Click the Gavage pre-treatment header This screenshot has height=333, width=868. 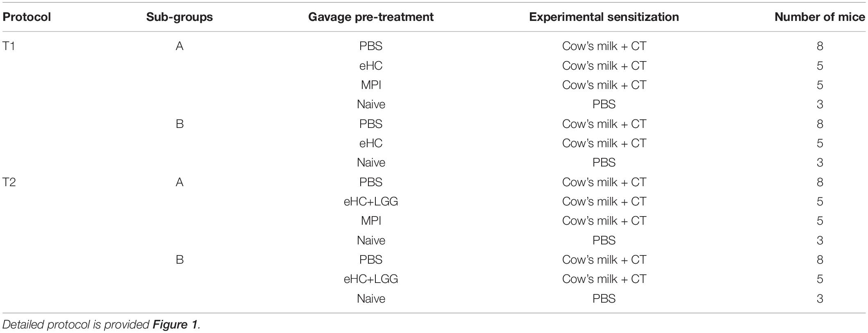click(371, 17)
